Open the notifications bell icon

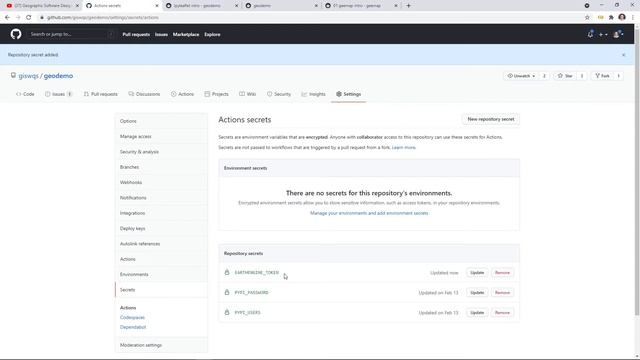(x=590, y=35)
